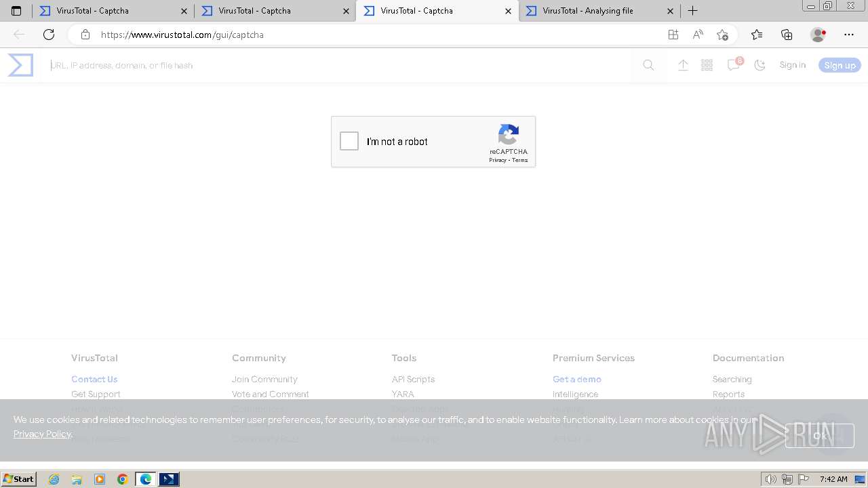Click the reCAPTCHA logo

(x=509, y=134)
